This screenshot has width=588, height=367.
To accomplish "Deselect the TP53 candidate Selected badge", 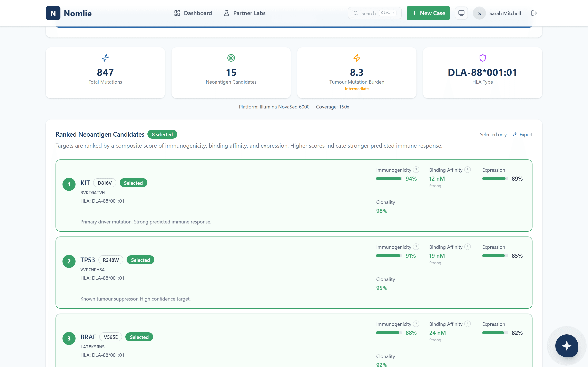I will coord(140,260).
